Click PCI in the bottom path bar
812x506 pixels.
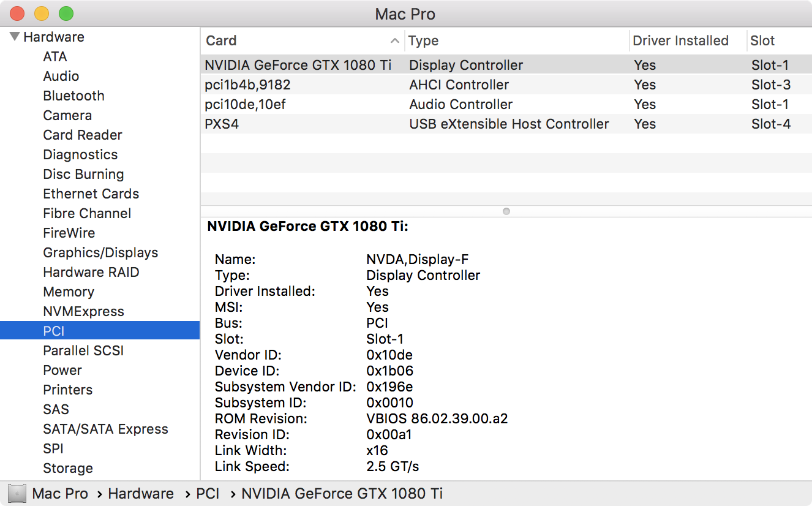(208, 494)
